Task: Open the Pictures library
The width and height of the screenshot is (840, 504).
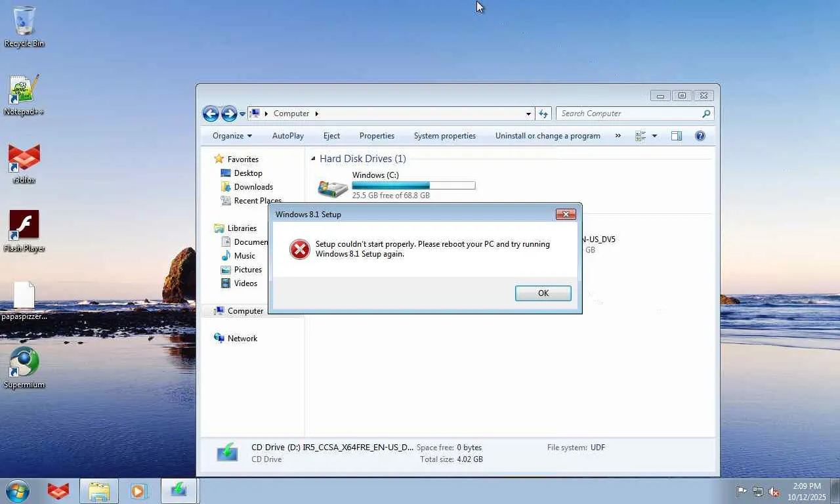Action: 248,270
